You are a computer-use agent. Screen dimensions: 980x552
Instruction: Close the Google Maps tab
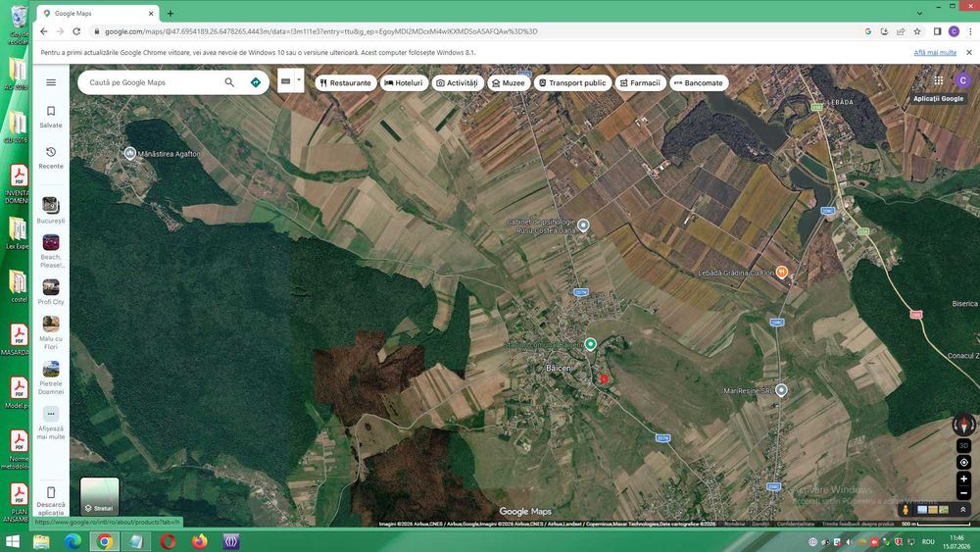pos(151,13)
